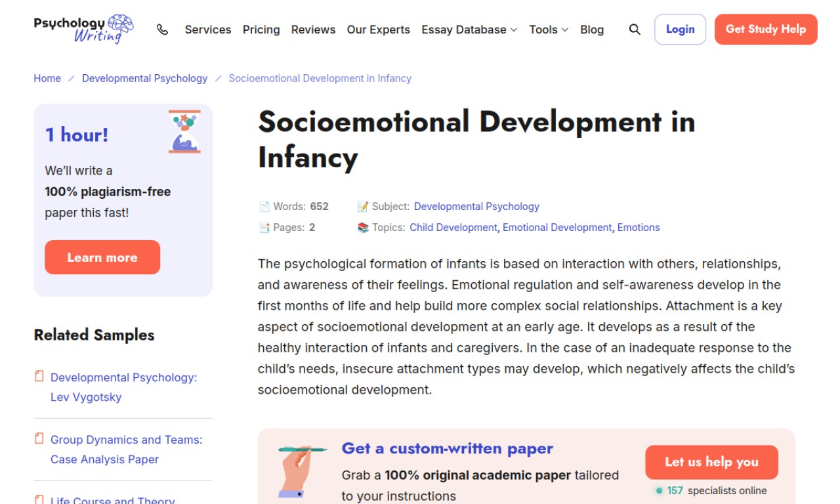Click the article title Socioemotional Development in Infancy
The height and width of the screenshot is (504, 840).
(476, 139)
